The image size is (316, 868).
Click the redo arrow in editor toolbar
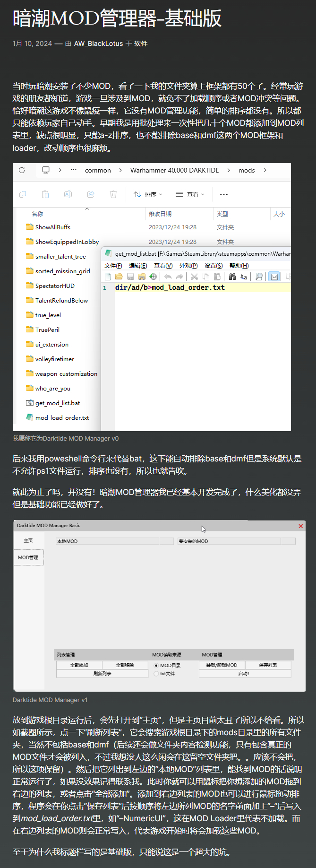click(179, 277)
